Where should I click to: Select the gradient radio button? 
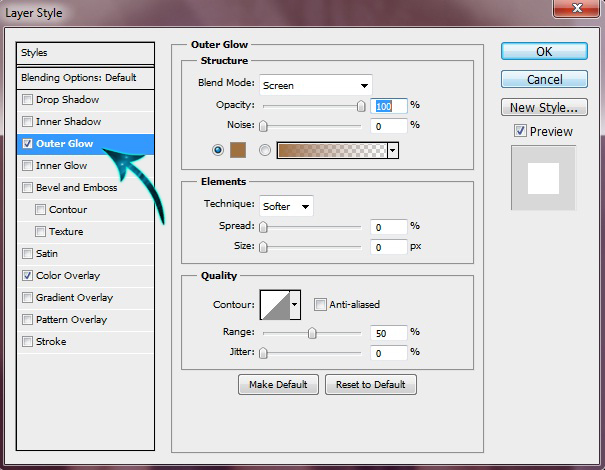pos(265,150)
